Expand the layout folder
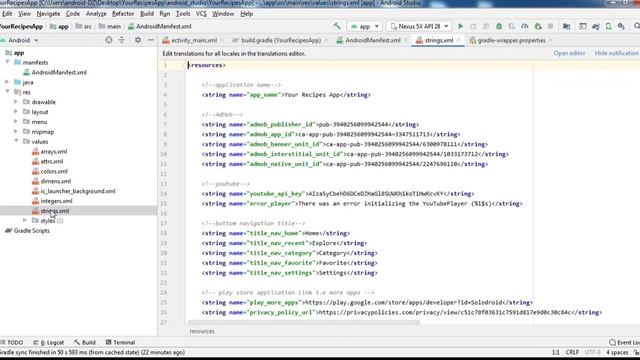Viewport: 640px width, 360px height. point(16,111)
